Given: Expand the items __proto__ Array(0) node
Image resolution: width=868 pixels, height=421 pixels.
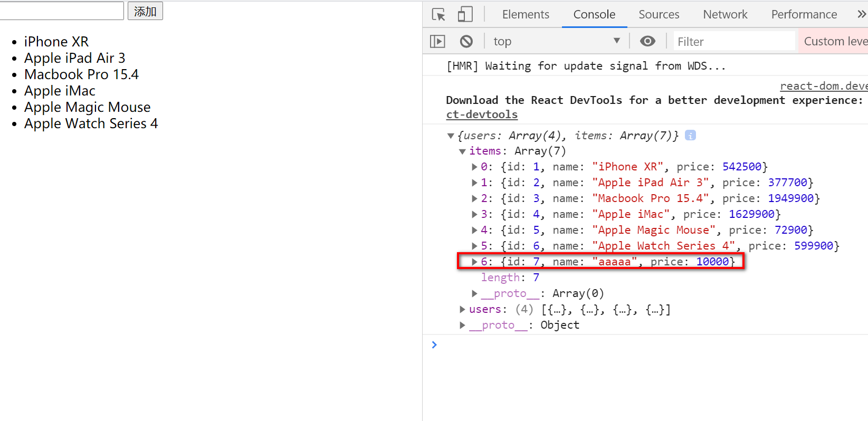Looking at the screenshot, I should [474, 293].
